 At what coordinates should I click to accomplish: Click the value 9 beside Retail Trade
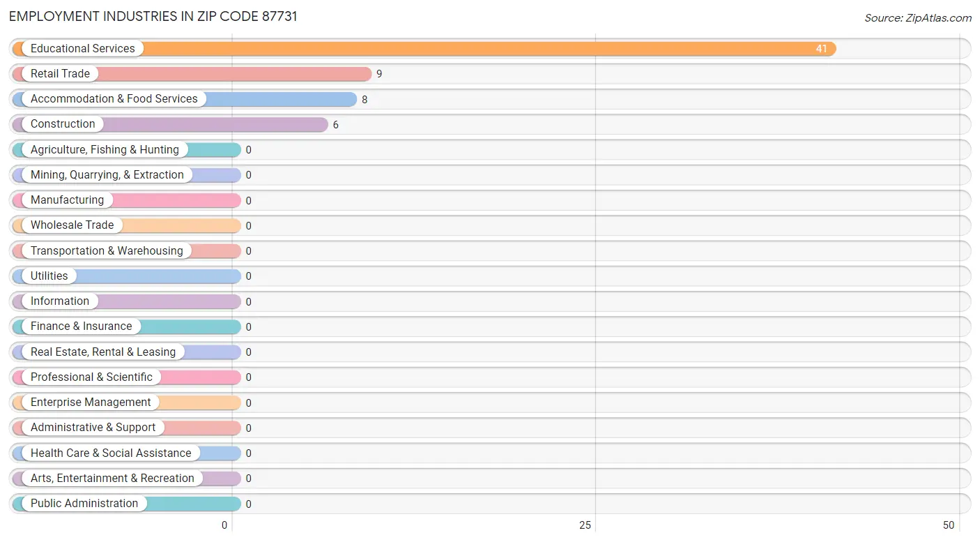pos(379,74)
